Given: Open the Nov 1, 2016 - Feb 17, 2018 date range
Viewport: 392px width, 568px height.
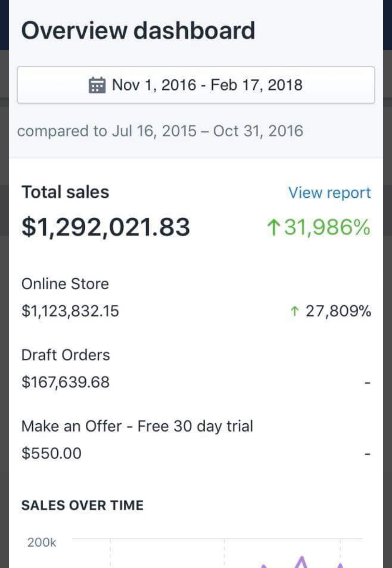Looking at the screenshot, I should pos(207,85).
